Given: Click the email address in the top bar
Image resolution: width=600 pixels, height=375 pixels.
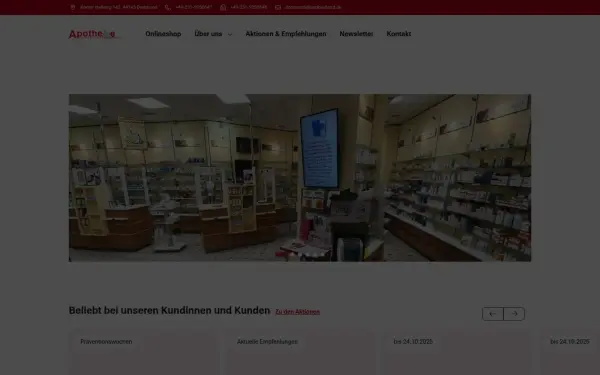Looking at the screenshot, I should (313, 7).
